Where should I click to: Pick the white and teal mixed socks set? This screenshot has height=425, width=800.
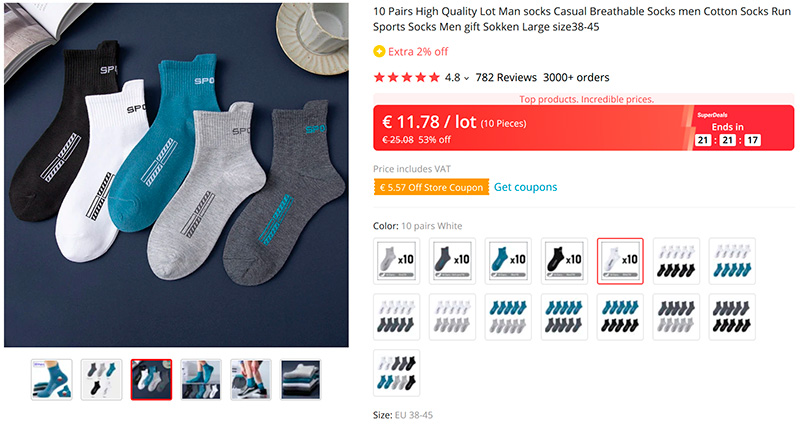click(732, 261)
